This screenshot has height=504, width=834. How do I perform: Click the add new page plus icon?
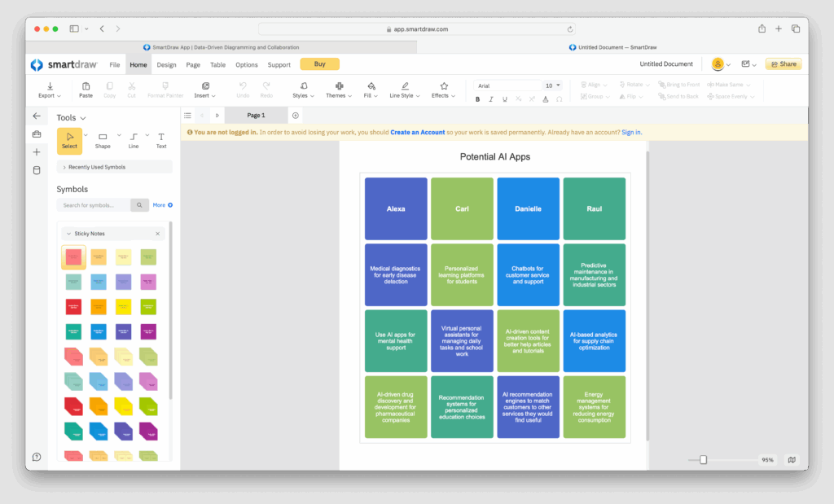click(x=296, y=116)
